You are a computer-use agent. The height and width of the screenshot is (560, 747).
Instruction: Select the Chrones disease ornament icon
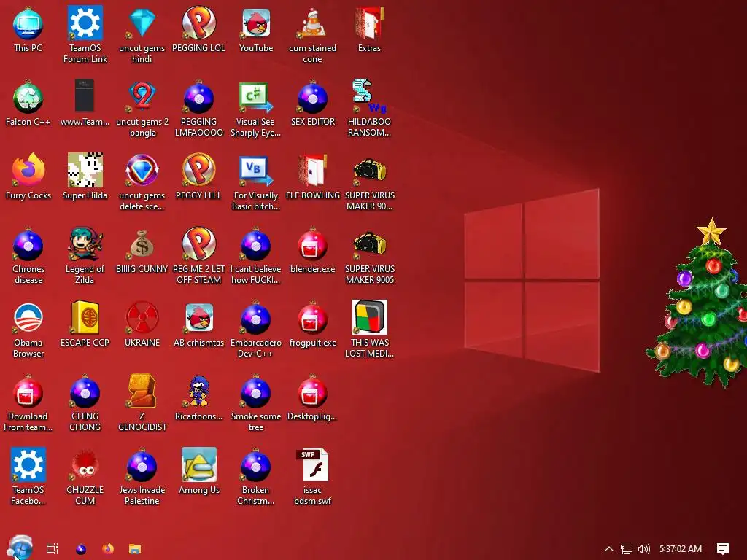(x=28, y=256)
